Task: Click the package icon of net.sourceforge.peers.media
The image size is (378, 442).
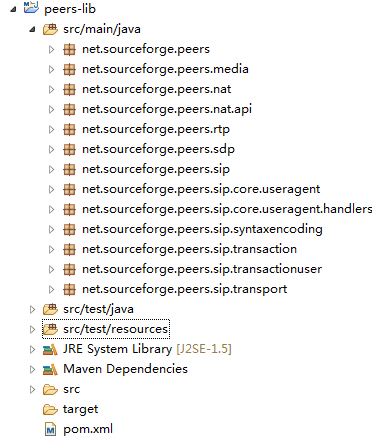Action: [69, 70]
